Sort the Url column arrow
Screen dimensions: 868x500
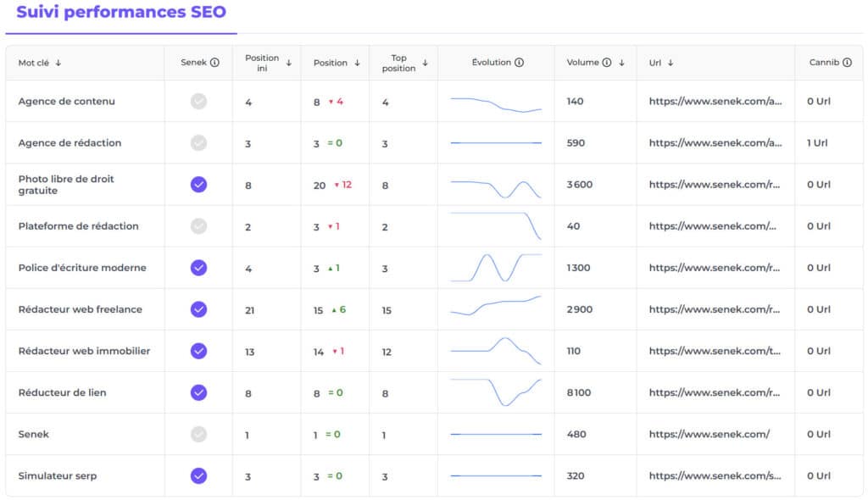click(x=670, y=63)
